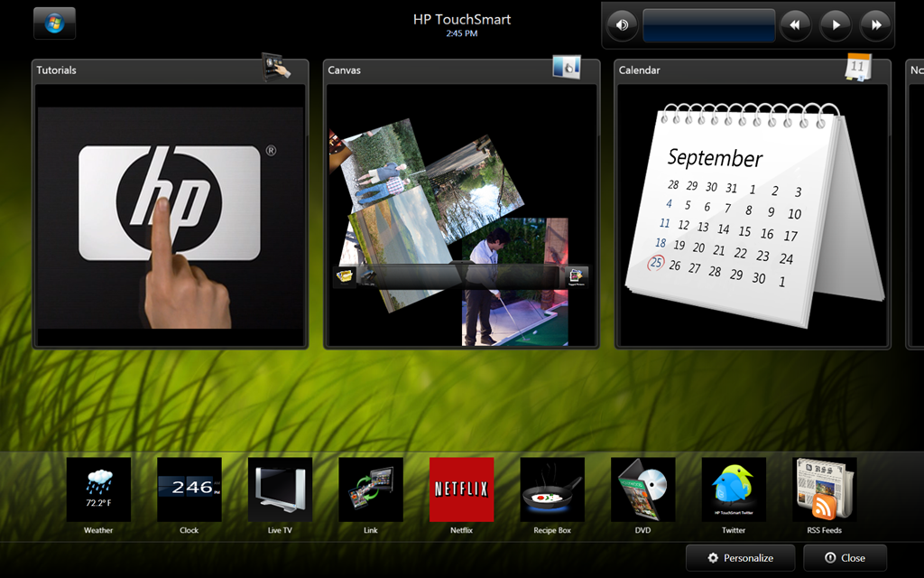Launch the Netflix app

pos(461,489)
